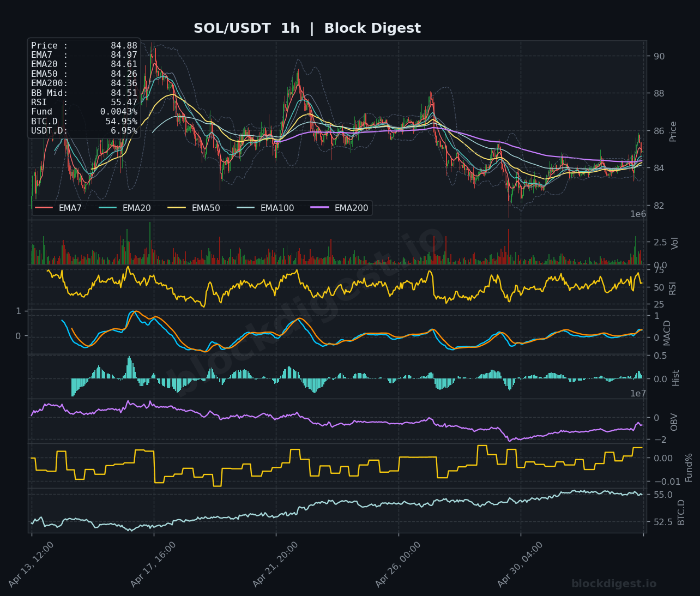Select the EMA200 84.36 row in info box
700x596 pixels.
click(x=84, y=83)
